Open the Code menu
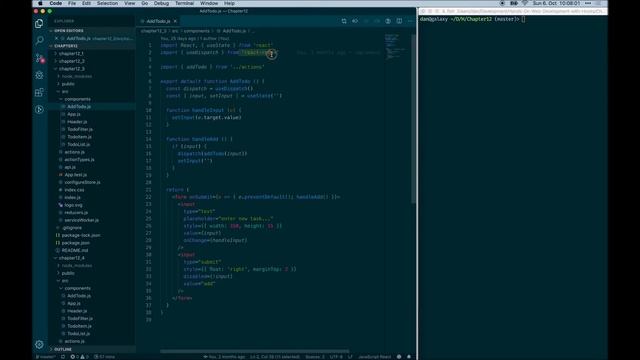The image size is (640, 360). coord(56,3)
